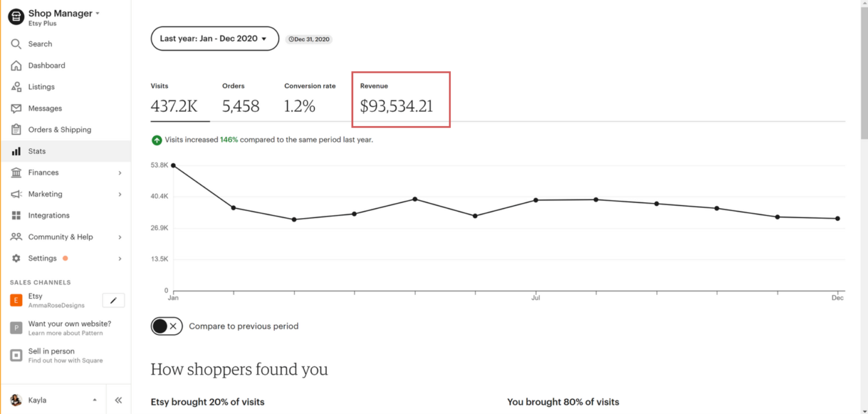Click the edit pencil next to AmmaRoseDesigns
868x414 pixels.
tap(113, 300)
